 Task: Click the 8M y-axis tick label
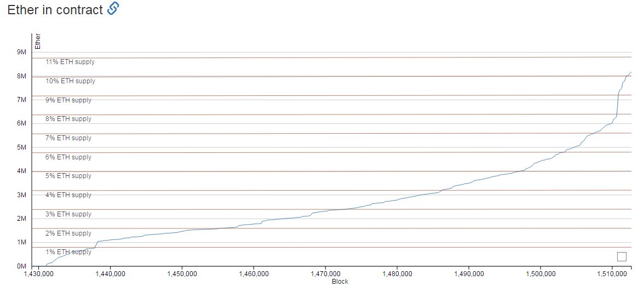pyautogui.click(x=22, y=76)
